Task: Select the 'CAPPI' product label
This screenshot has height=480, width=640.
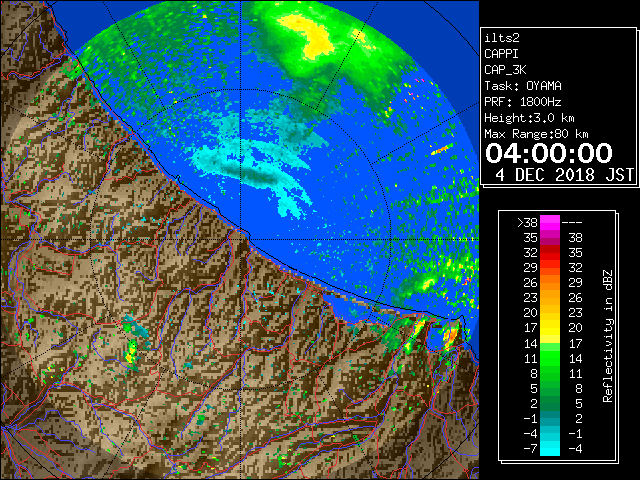Action: pyautogui.click(x=501, y=54)
